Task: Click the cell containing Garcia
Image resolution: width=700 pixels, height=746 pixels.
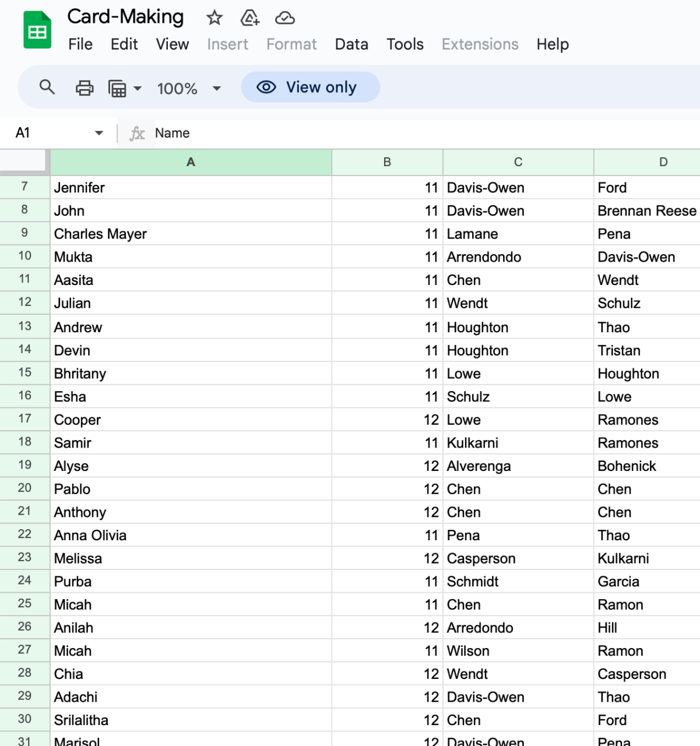Action: (647, 582)
